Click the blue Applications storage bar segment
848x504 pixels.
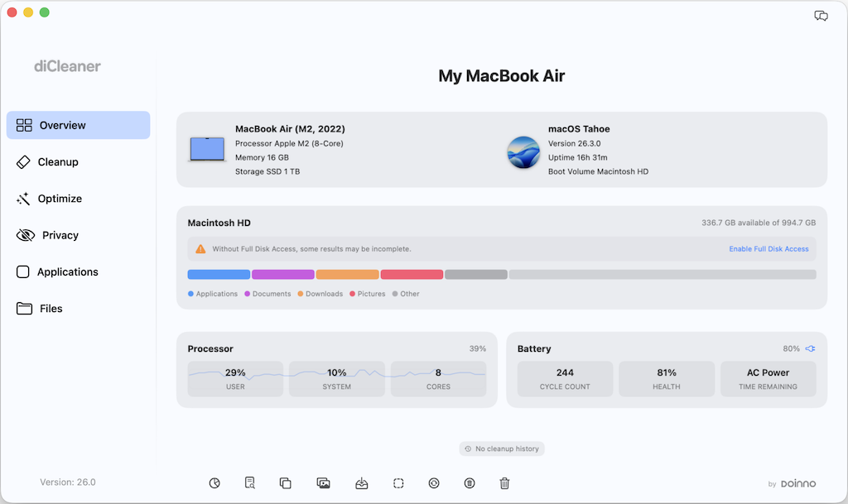219,275
